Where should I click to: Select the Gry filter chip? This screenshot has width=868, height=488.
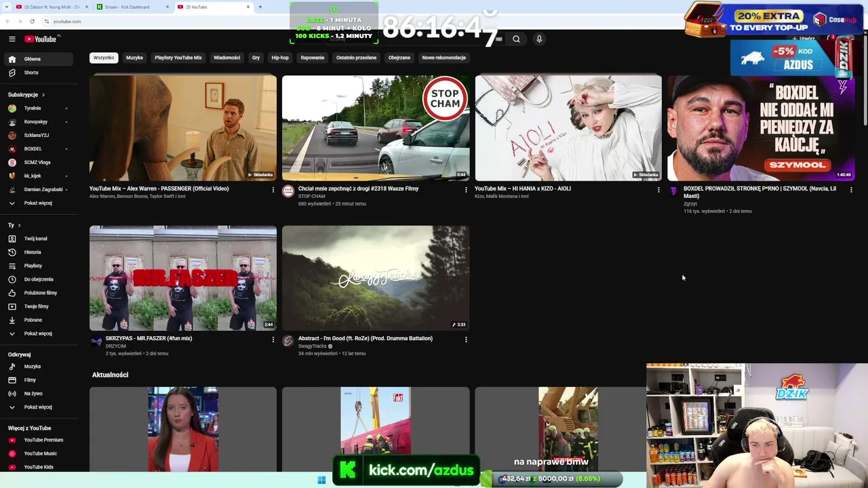pos(256,58)
